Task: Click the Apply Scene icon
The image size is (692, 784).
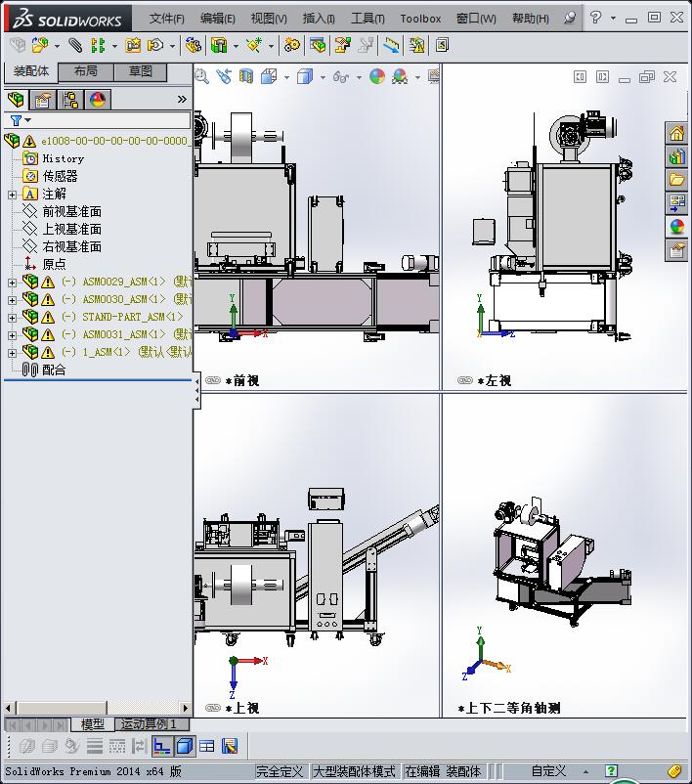Action: (x=400, y=76)
